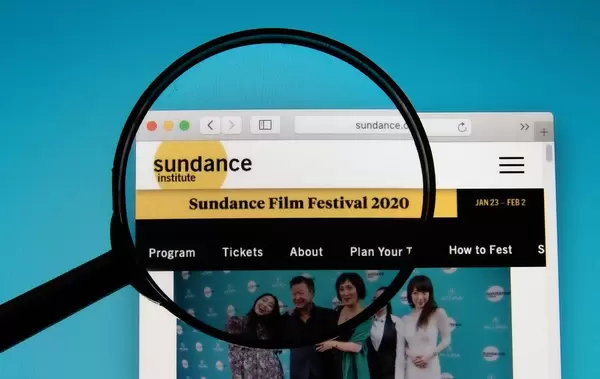Image resolution: width=600 pixels, height=379 pixels.
Task: Click the page vertical scrollbar
Action: [549, 153]
